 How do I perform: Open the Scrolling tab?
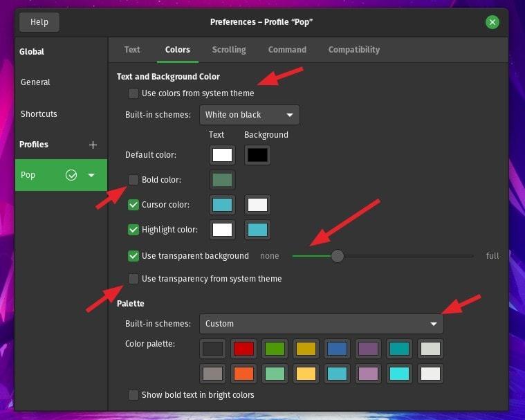point(229,50)
